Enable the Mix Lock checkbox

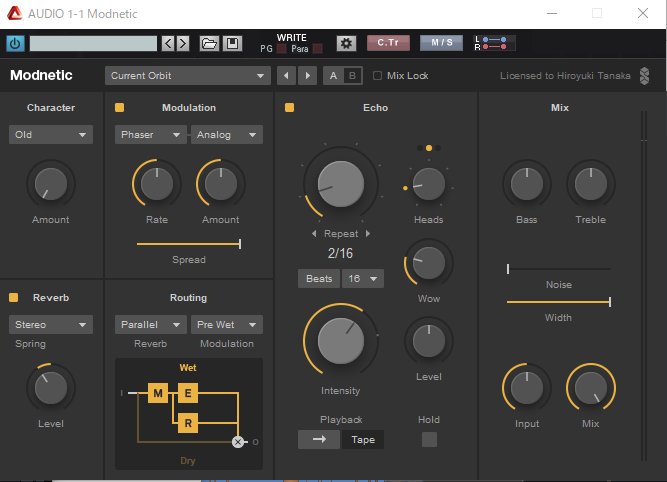377,76
